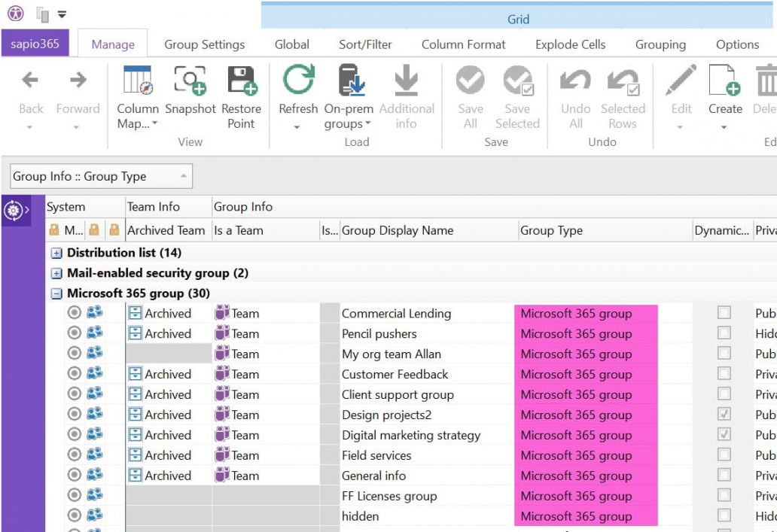Open the Sort/Filter tab
Image resolution: width=777 pixels, height=532 pixels.
click(x=365, y=44)
